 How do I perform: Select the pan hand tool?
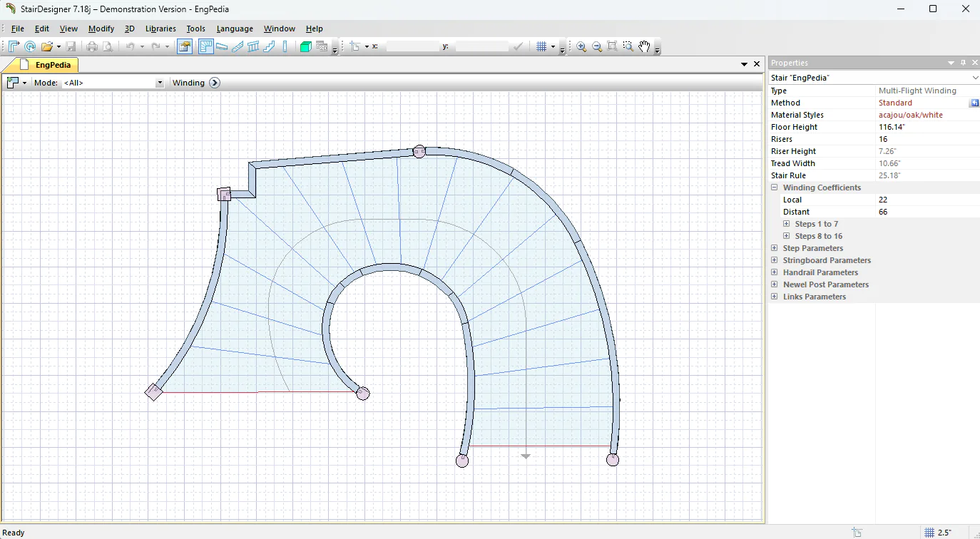click(x=644, y=46)
